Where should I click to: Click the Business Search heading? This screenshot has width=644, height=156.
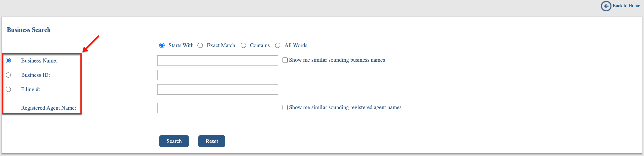click(29, 30)
